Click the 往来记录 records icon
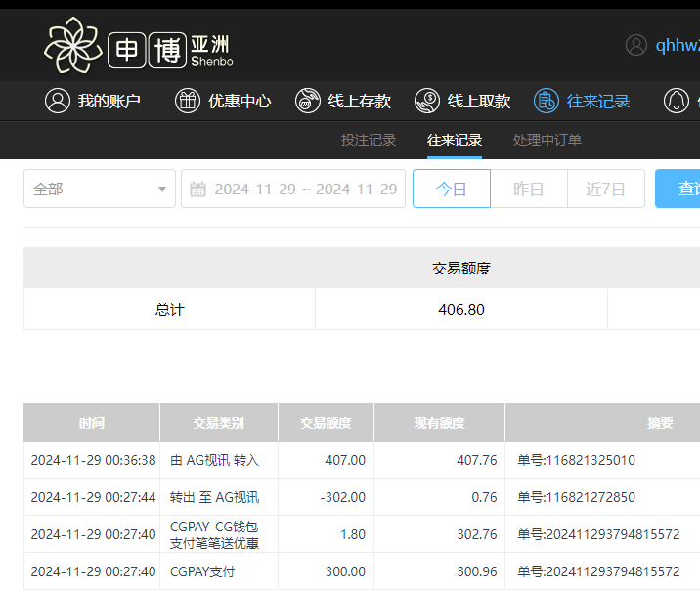 point(546,101)
